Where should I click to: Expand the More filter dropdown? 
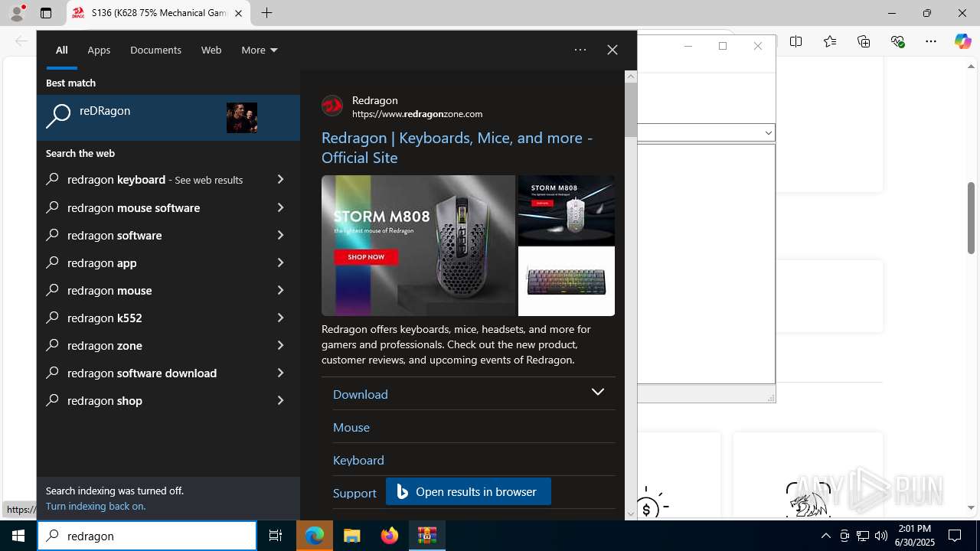[260, 50]
